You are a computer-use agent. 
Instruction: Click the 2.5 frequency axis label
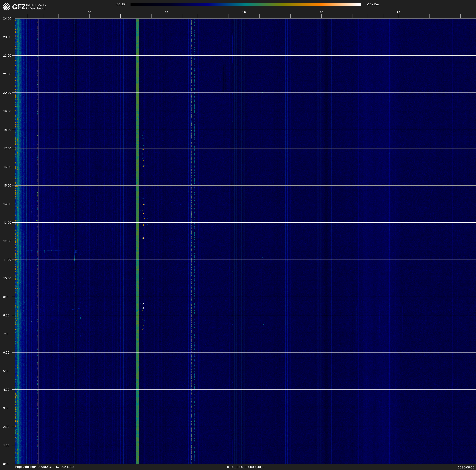[399, 12]
